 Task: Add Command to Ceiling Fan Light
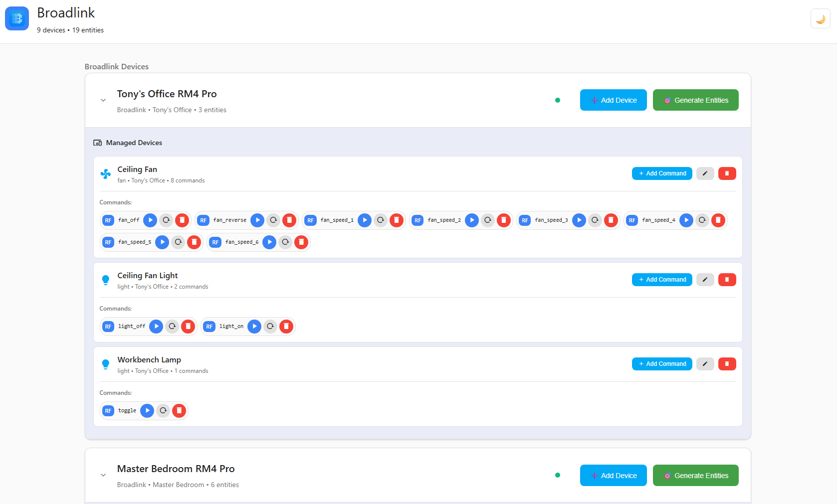662,280
